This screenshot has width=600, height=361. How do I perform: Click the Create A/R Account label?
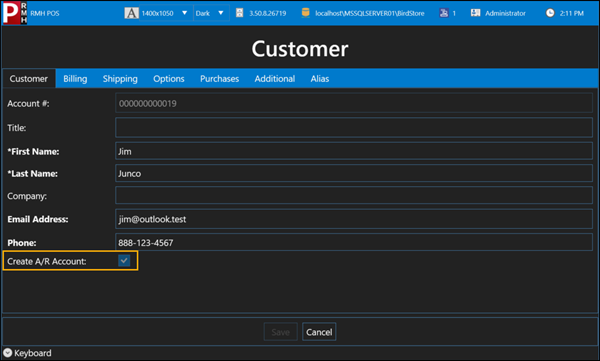coord(47,261)
